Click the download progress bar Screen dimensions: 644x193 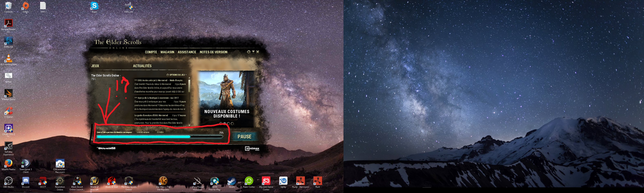pyautogui.click(x=160, y=137)
